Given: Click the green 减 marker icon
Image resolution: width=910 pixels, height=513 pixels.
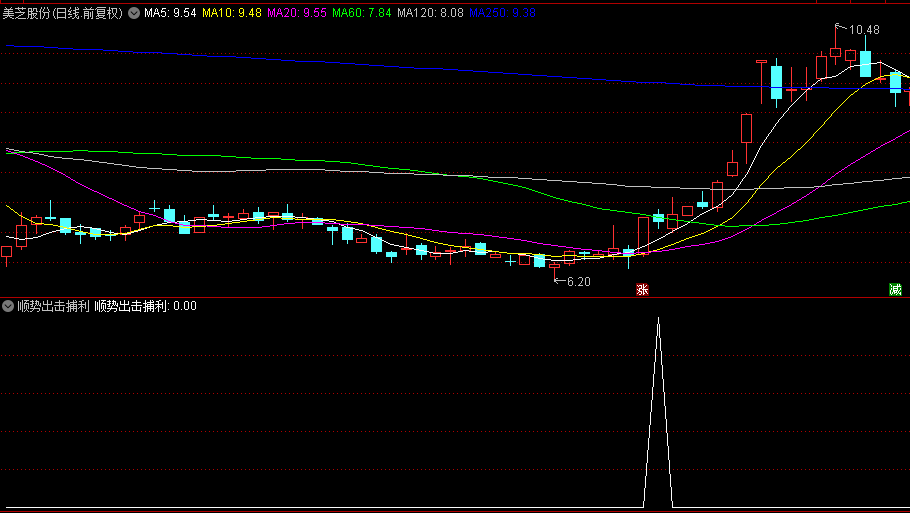Looking at the screenshot, I should tap(895, 290).
